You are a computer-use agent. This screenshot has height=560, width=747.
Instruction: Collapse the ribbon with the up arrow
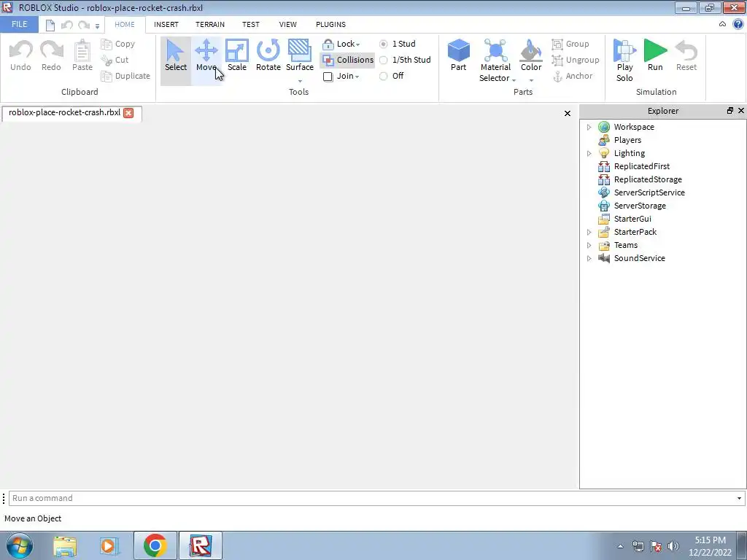[722, 24]
